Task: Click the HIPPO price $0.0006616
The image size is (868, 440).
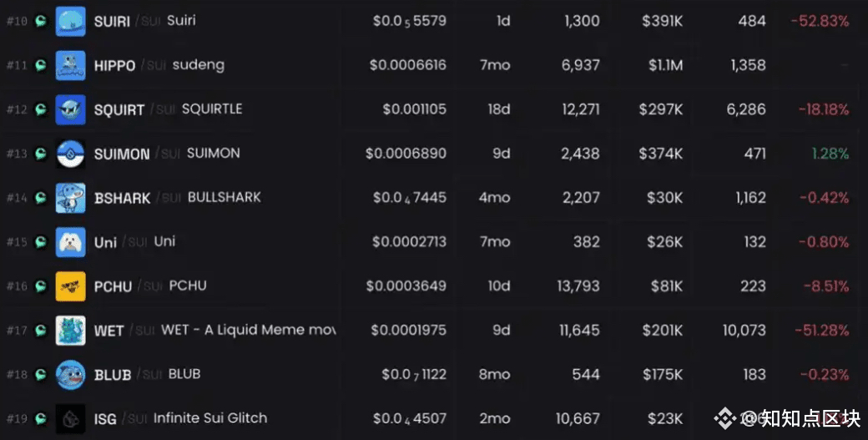Action: [408, 65]
